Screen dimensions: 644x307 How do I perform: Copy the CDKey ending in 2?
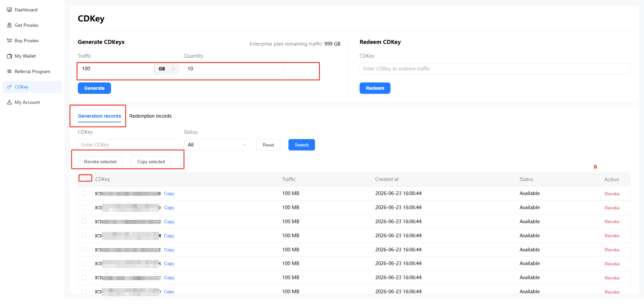pyautogui.click(x=169, y=222)
